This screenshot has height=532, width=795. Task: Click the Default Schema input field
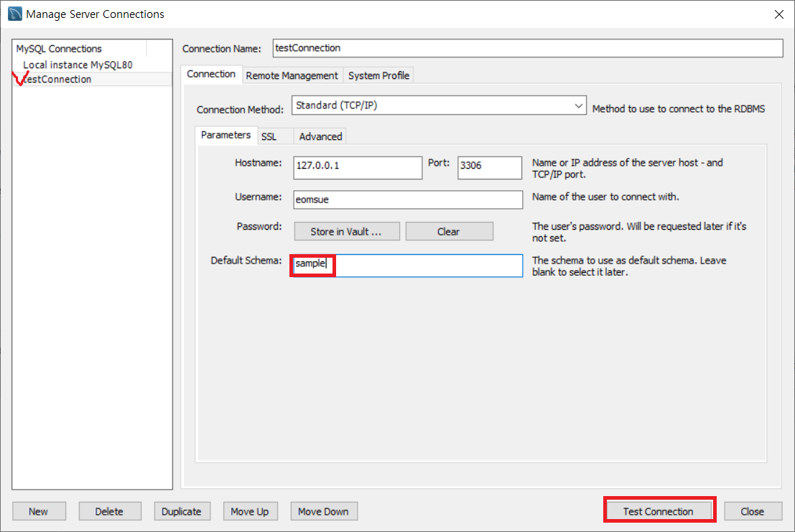pos(408,266)
